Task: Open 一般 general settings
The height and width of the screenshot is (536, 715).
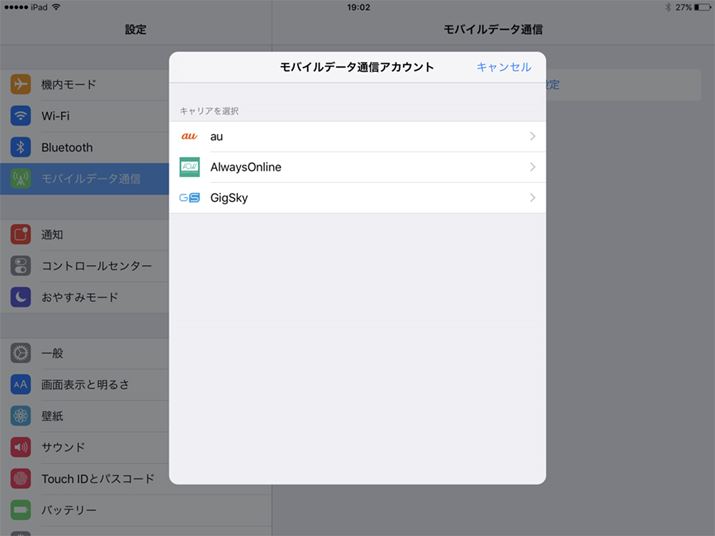Action: pyautogui.click(x=52, y=353)
